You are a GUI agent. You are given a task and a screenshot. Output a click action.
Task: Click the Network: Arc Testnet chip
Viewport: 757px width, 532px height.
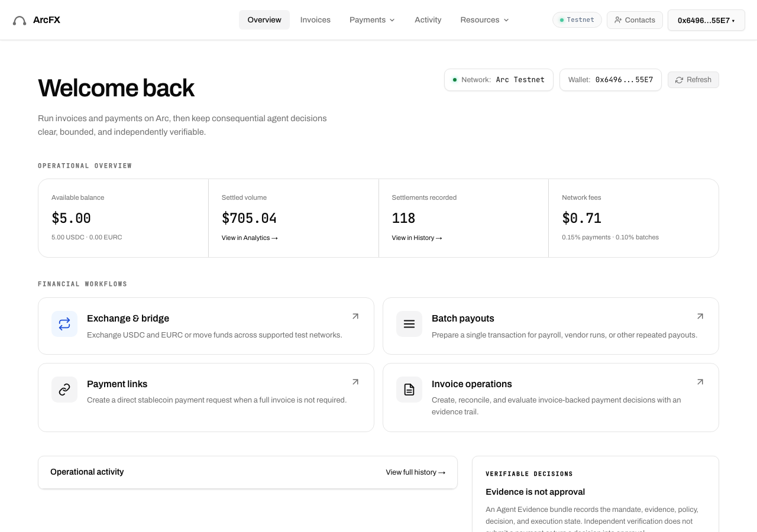[499, 80]
